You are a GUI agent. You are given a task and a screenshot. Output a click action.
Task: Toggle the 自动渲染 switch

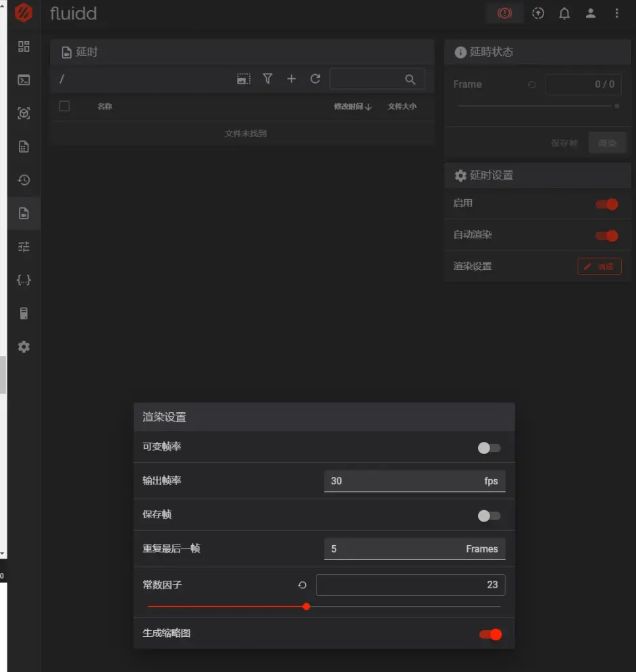point(607,235)
